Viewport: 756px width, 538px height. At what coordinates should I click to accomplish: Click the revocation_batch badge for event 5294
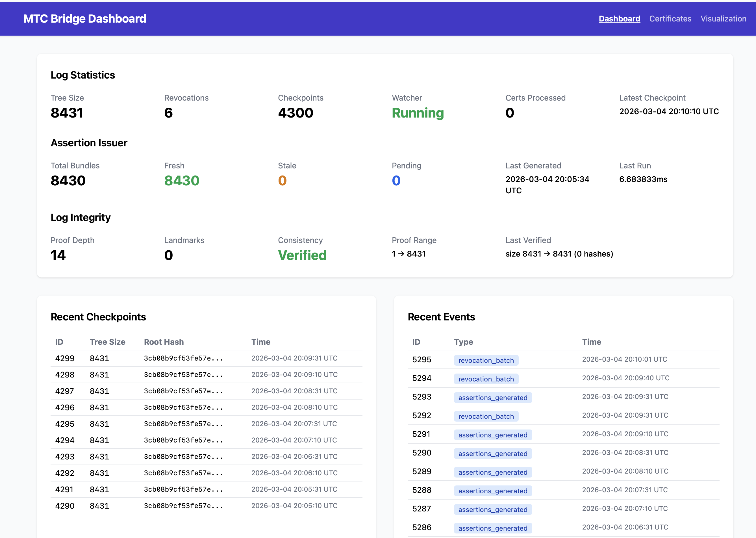[486, 379]
